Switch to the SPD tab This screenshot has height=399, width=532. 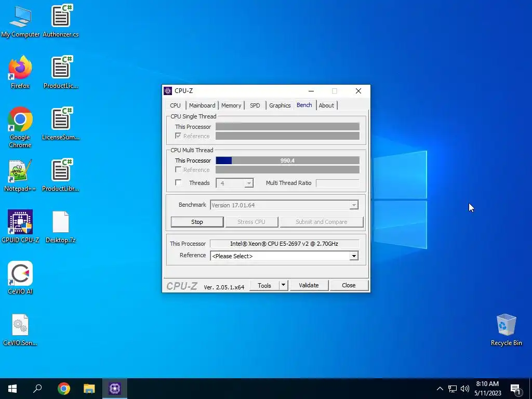(255, 105)
